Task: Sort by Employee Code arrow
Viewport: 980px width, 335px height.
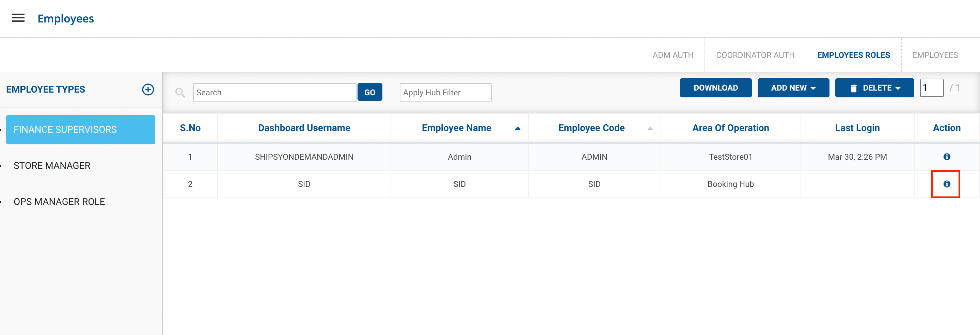Action: coord(650,128)
